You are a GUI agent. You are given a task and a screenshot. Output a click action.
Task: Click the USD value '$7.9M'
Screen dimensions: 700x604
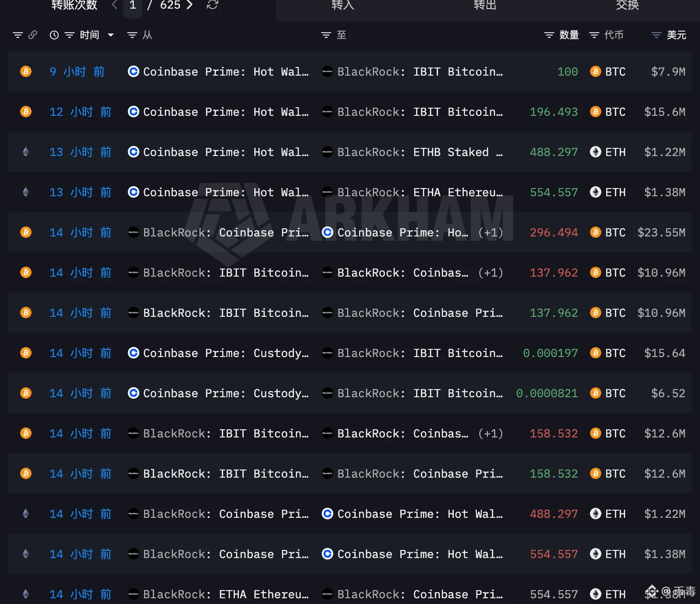pyautogui.click(x=668, y=71)
